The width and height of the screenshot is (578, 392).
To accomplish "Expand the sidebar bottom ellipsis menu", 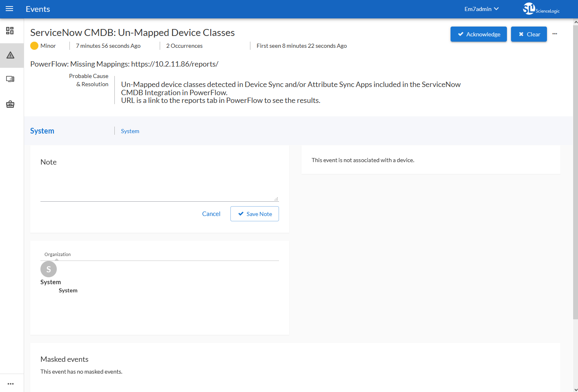I will [11, 384].
